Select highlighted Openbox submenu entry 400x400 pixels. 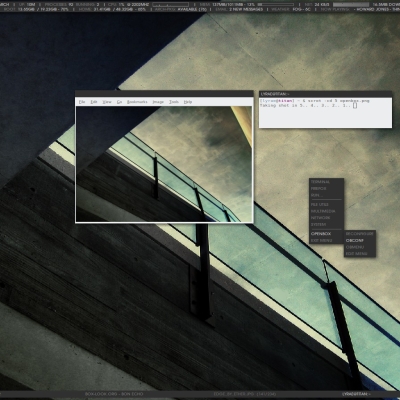[326, 234]
